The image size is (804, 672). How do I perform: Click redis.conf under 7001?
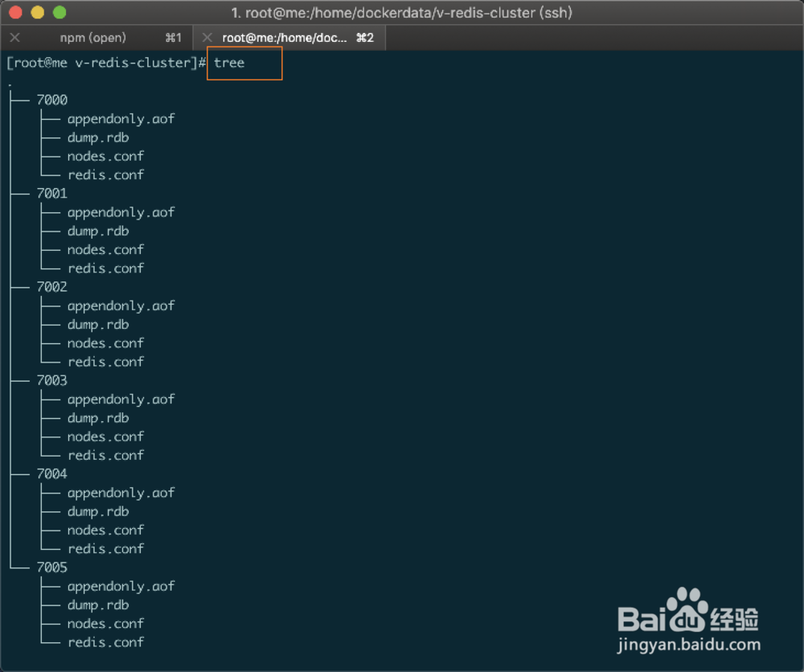(105, 268)
